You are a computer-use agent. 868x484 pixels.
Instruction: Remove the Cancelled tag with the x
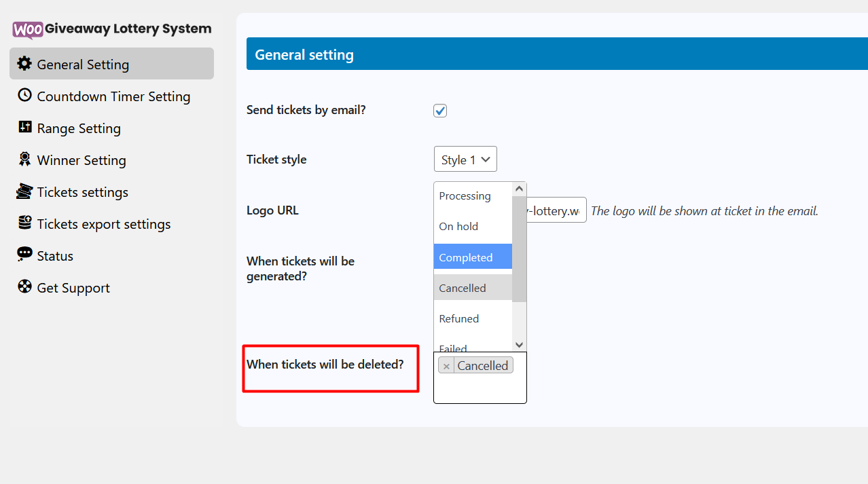(446, 366)
